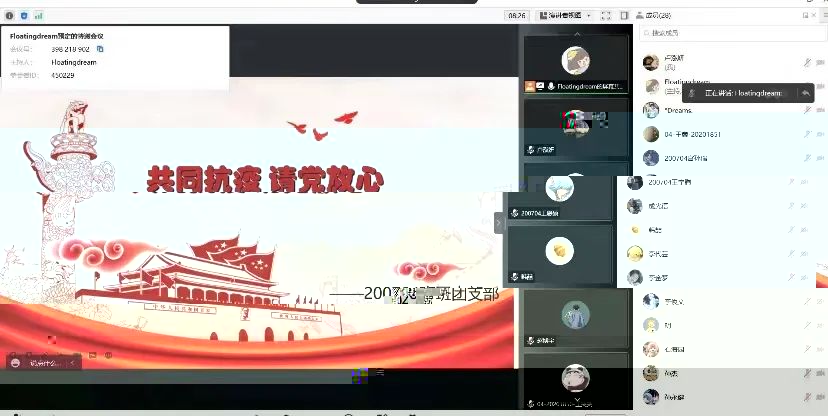Collapse the video strip side arrow
The image size is (828, 416).
498,223
